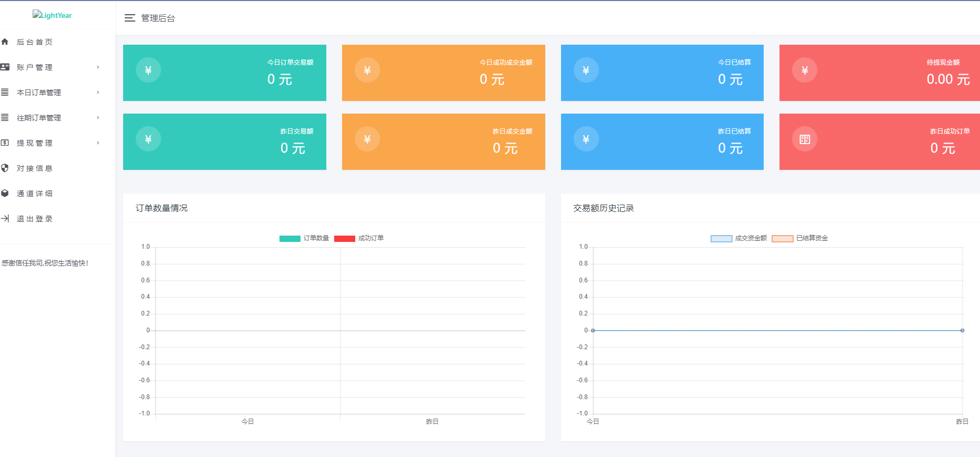Click the hamburger menu toggle icon
The height and width of the screenshot is (457, 980).
[x=129, y=18]
